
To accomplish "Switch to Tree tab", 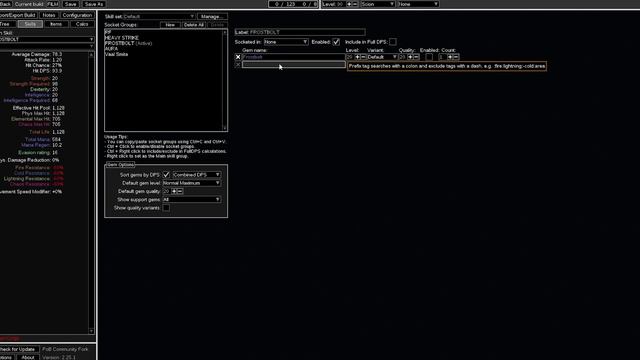I will click(x=5, y=24).
